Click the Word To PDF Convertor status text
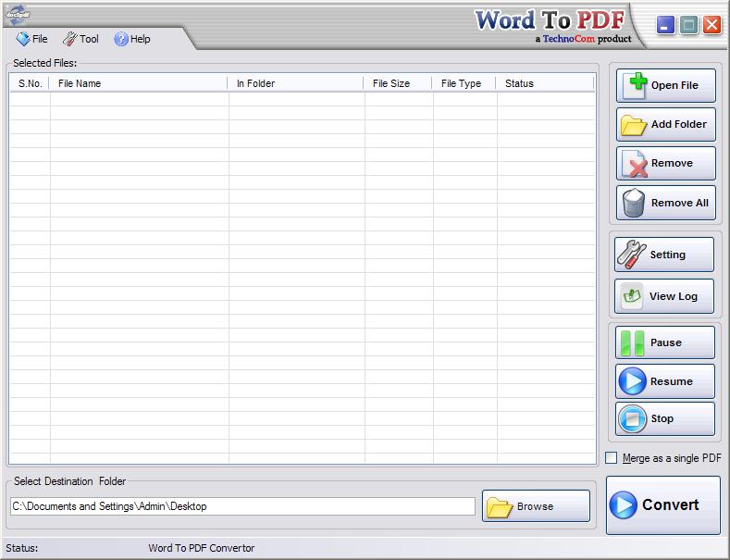The width and height of the screenshot is (730, 560). click(x=202, y=548)
